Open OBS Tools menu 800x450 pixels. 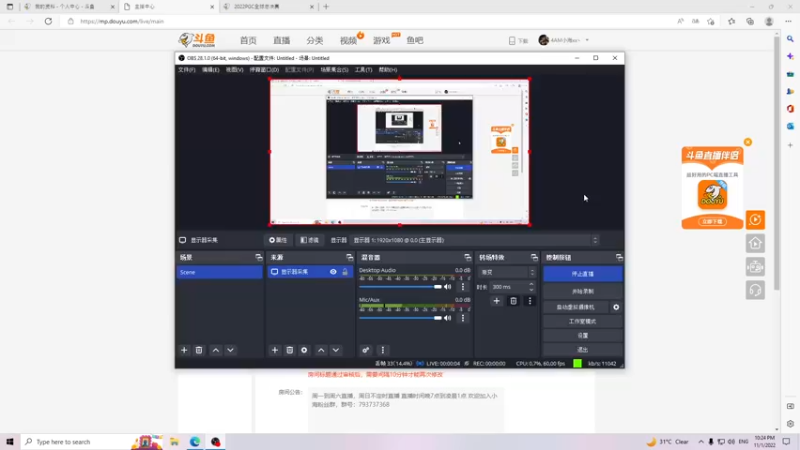click(363, 70)
